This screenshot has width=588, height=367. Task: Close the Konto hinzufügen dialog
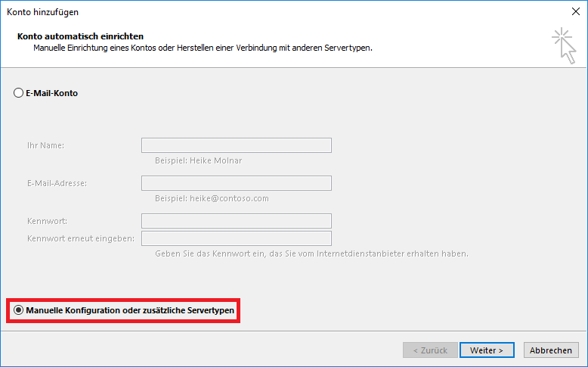(x=576, y=12)
